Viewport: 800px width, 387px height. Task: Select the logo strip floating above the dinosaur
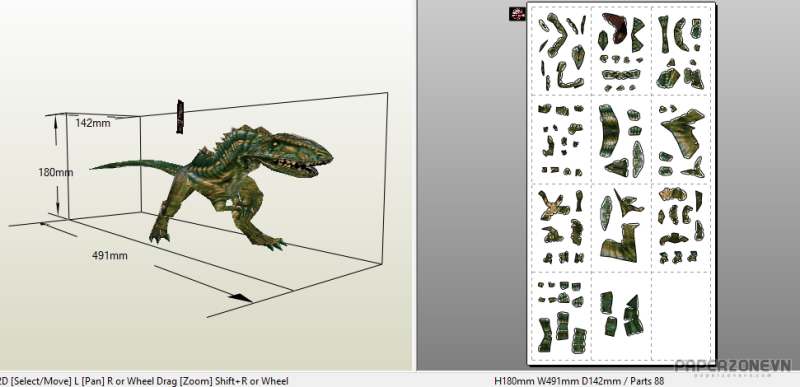(180, 117)
